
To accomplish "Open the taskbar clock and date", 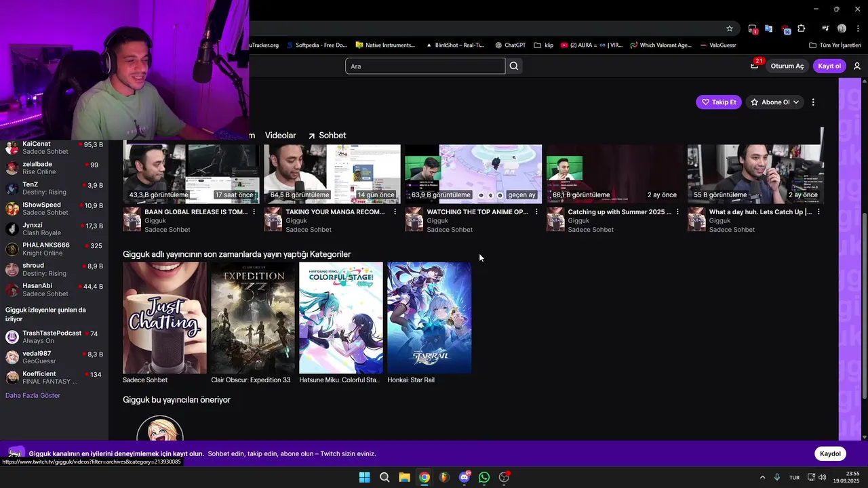I will click(x=846, y=477).
